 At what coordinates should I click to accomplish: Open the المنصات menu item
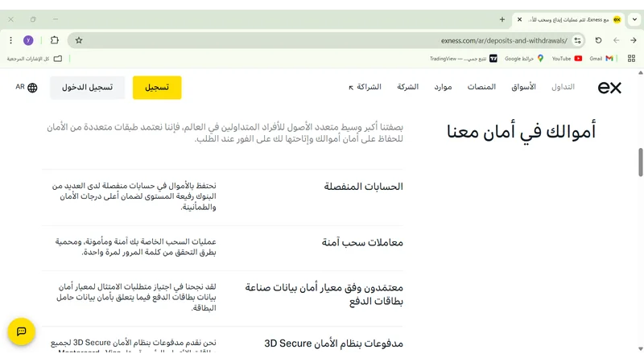(481, 87)
